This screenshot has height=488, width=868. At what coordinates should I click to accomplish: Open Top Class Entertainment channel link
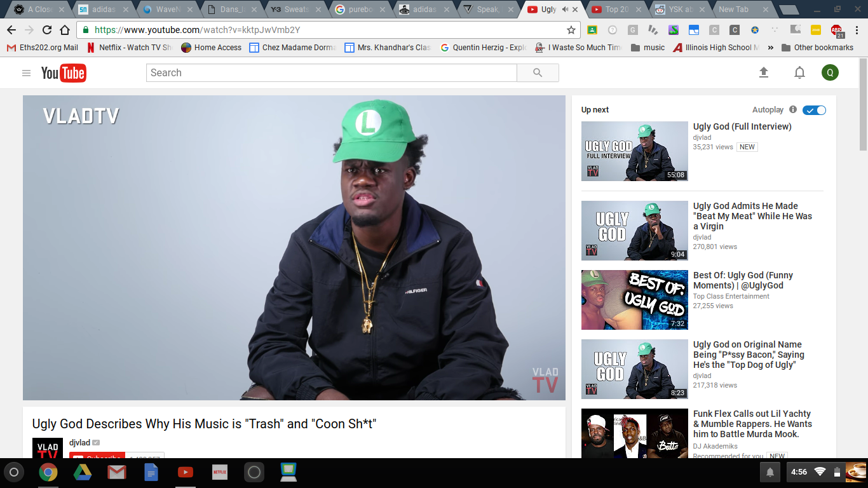[731, 296]
